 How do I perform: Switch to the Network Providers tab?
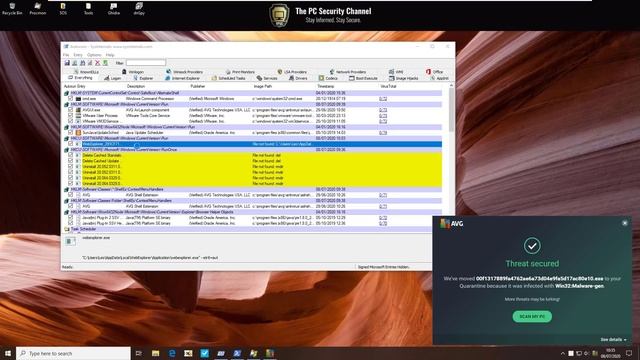348,72
